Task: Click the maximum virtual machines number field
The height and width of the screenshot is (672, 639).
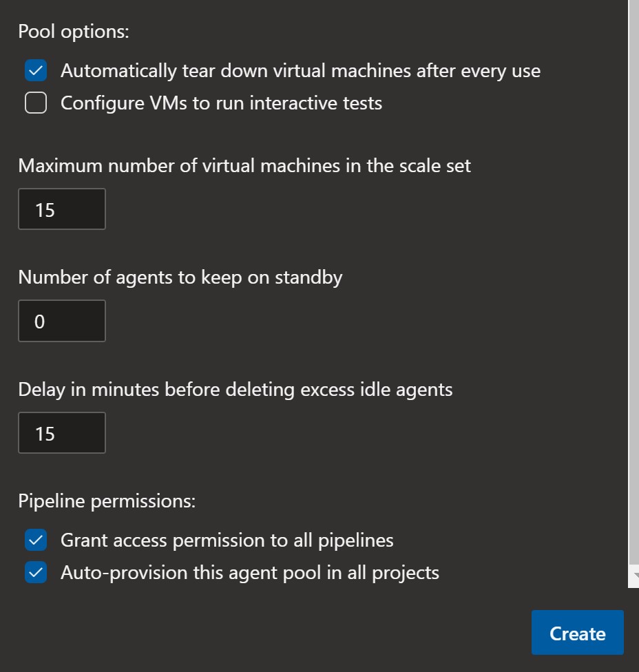Action: 62,209
